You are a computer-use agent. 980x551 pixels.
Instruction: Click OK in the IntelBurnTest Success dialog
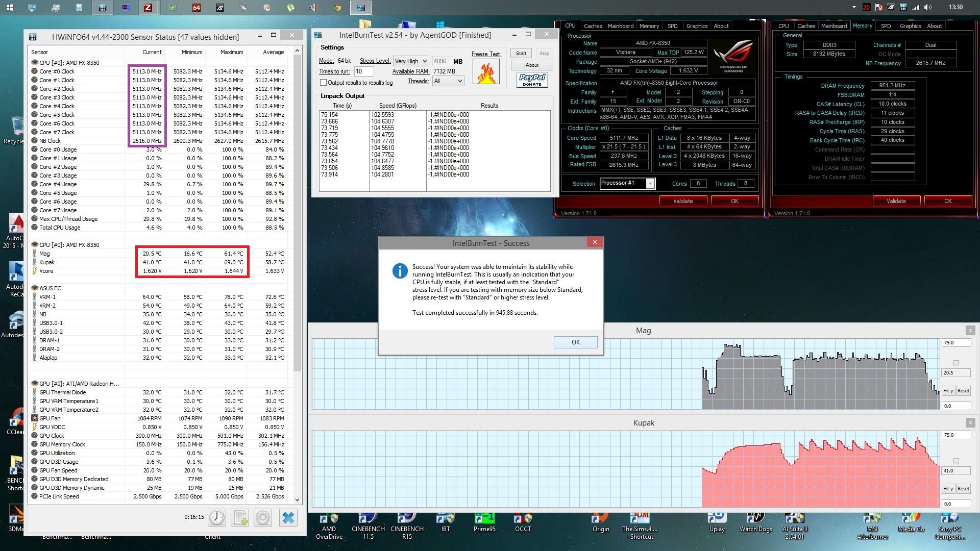576,342
